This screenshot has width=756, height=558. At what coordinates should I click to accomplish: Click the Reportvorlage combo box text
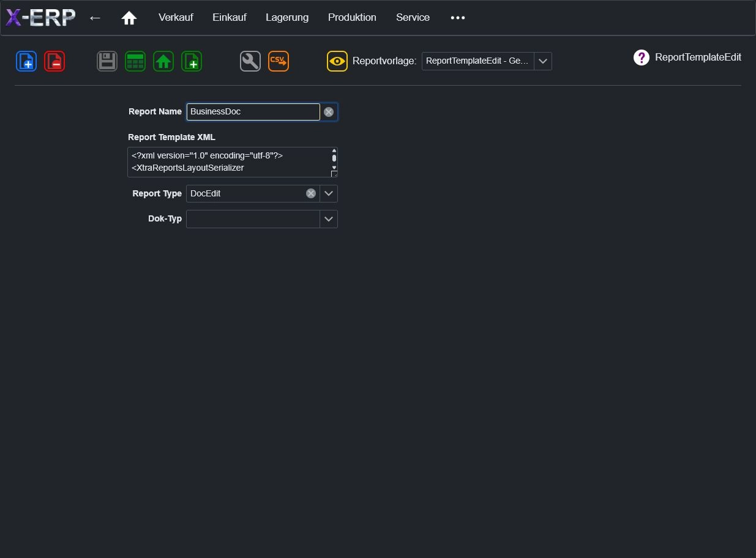pyautogui.click(x=478, y=61)
